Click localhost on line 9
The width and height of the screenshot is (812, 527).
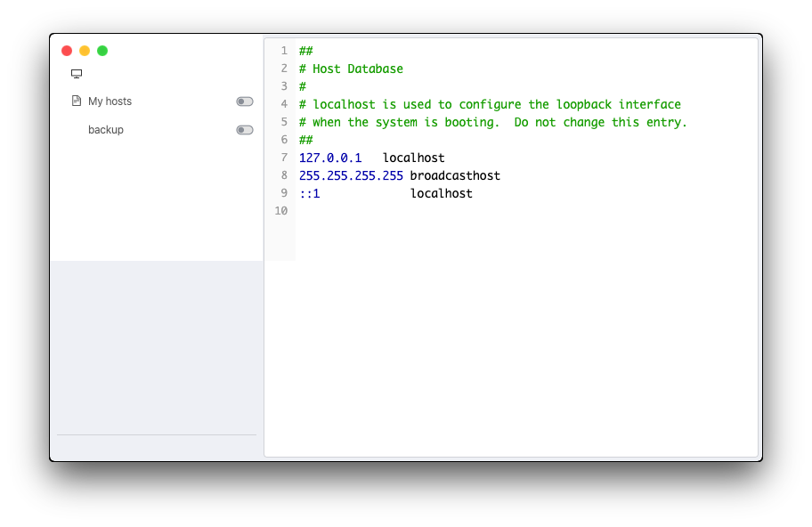[442, 193]
